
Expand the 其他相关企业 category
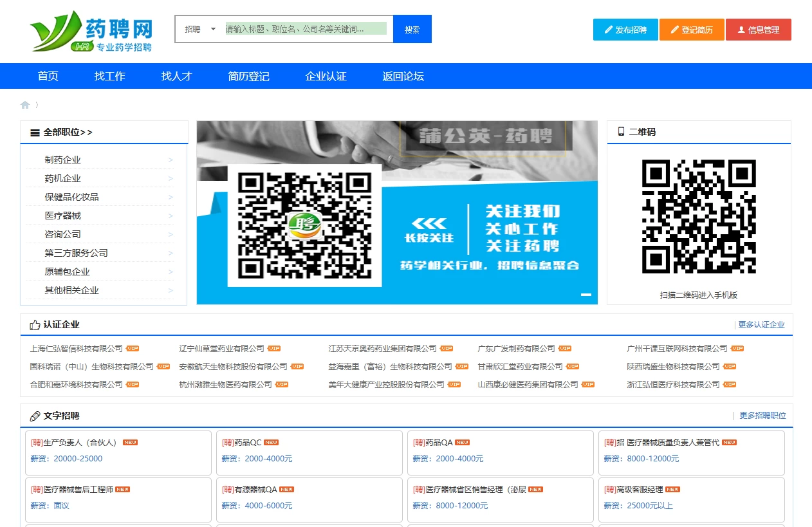[171, 291]
